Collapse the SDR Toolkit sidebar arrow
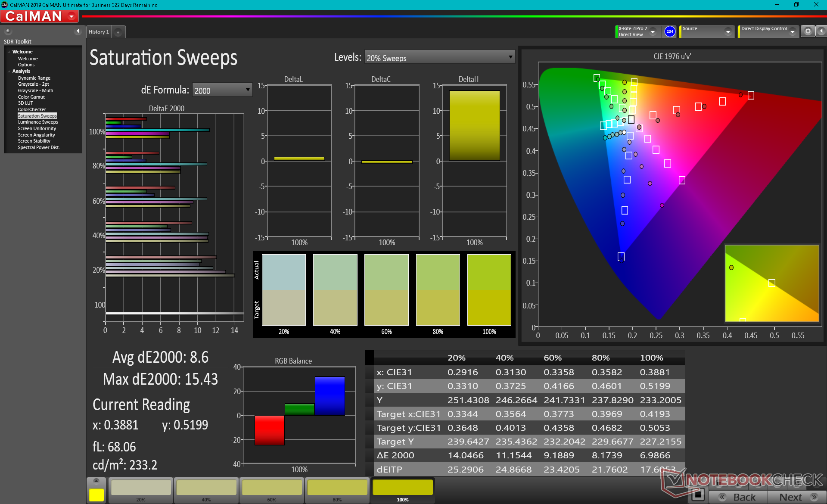This screenshot has width=827, height=504. [x=78, y=31]
